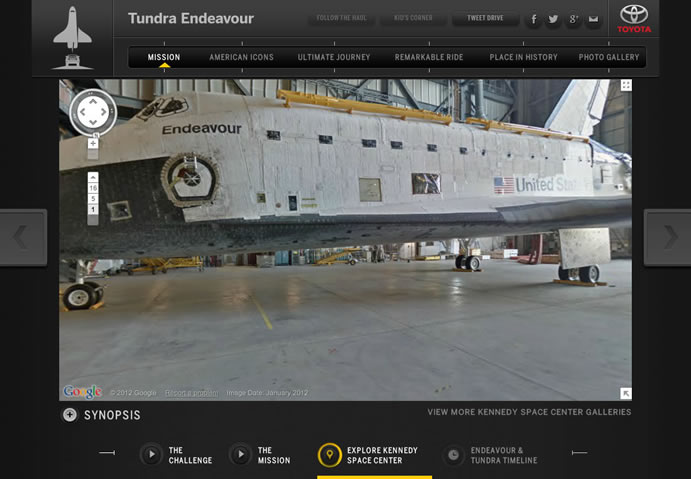Pan the Street View right
The height and width of the screenshot is (479, 691).
(x=104, y=112)
